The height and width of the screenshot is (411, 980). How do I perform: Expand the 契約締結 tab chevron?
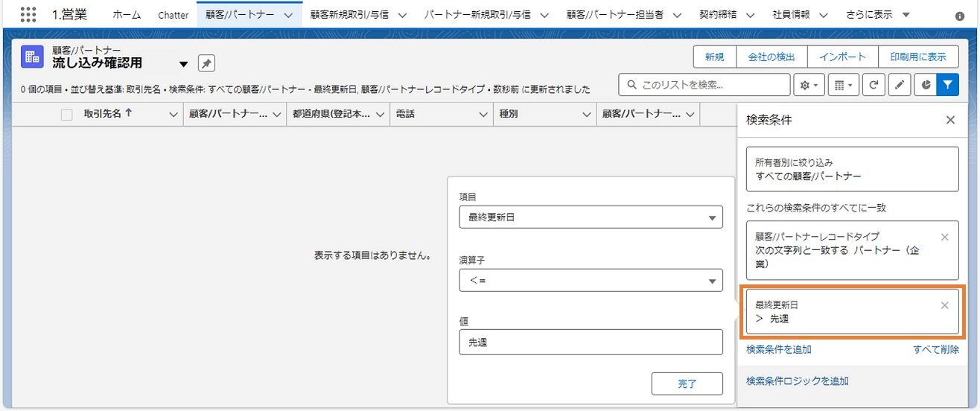(750, 15)
